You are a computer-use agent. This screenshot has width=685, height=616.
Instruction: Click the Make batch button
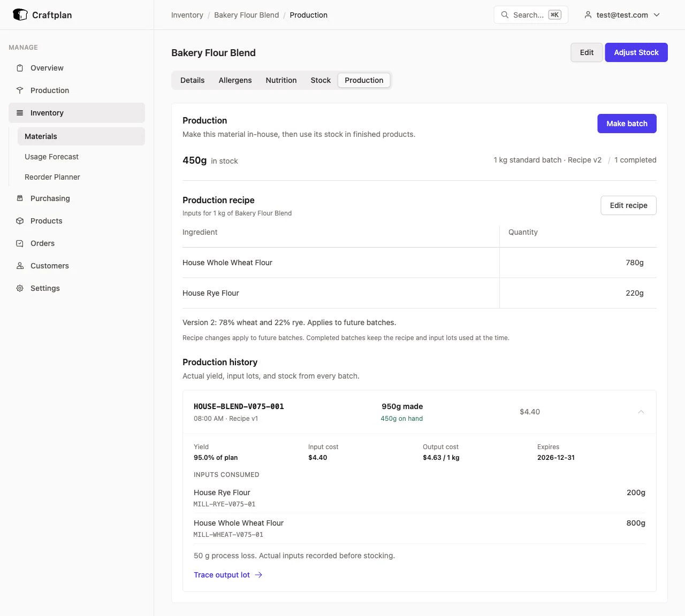[x=627, y=124]
